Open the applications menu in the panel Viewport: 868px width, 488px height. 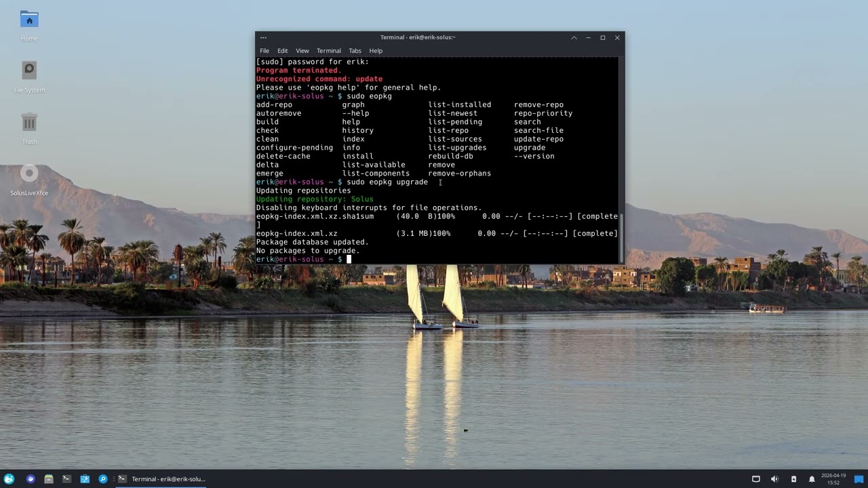pyautogui.click(x=9, y=479)
